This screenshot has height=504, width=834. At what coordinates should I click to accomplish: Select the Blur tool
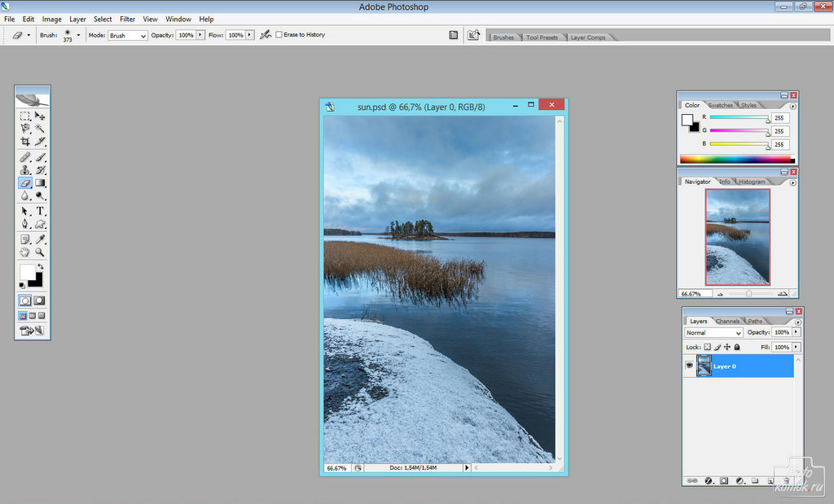pos(25,195)
